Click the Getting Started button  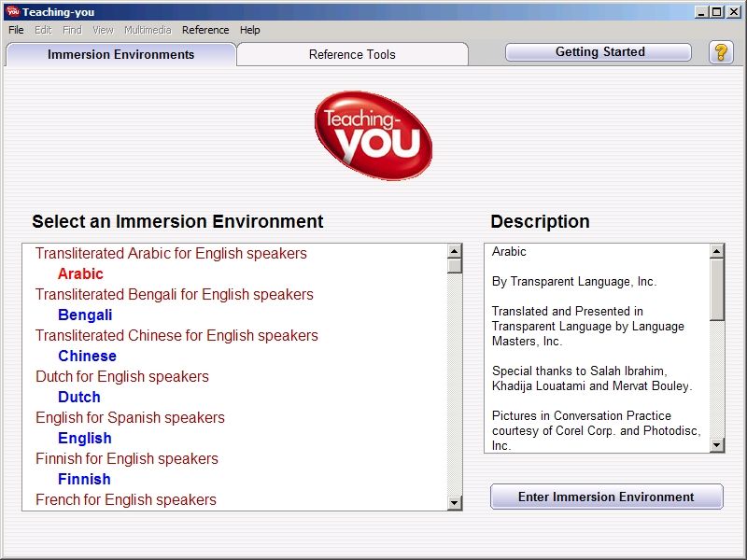[x=599, y=52]
